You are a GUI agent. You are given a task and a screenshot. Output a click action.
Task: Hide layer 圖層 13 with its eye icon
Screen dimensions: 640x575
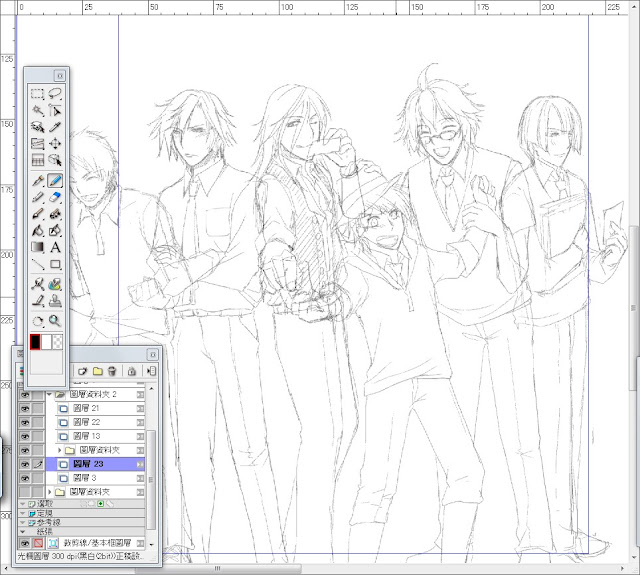25,436
